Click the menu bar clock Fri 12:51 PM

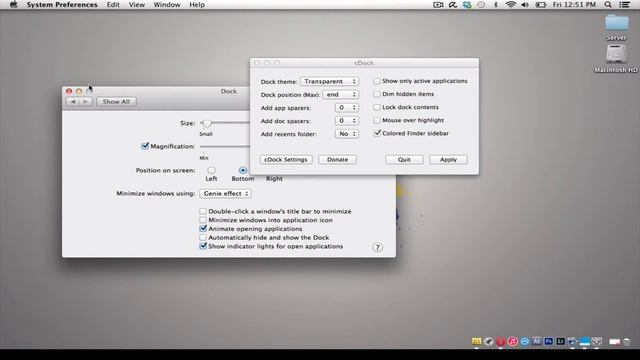click(x=574, y=5)
